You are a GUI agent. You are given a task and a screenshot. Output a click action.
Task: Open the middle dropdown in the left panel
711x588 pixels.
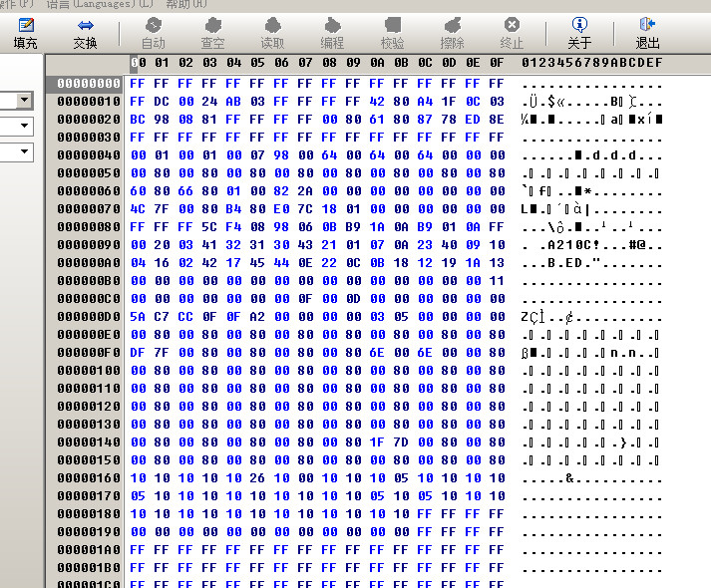click(25, 127)
